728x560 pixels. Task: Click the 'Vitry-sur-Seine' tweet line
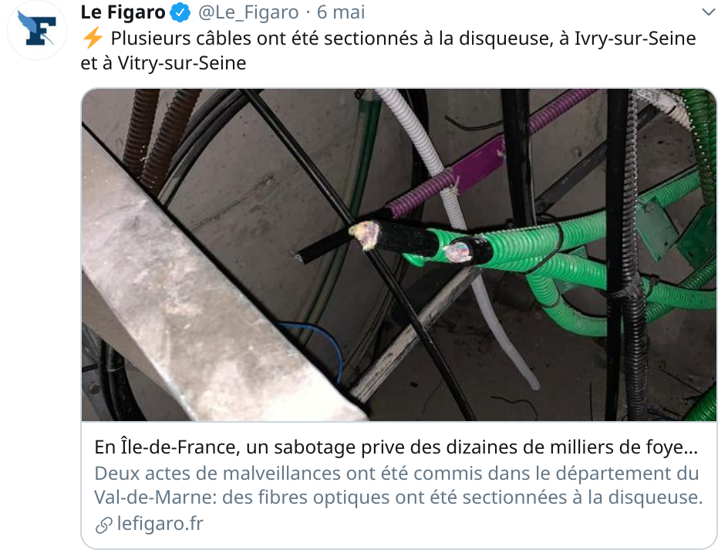tap(163, 63)
